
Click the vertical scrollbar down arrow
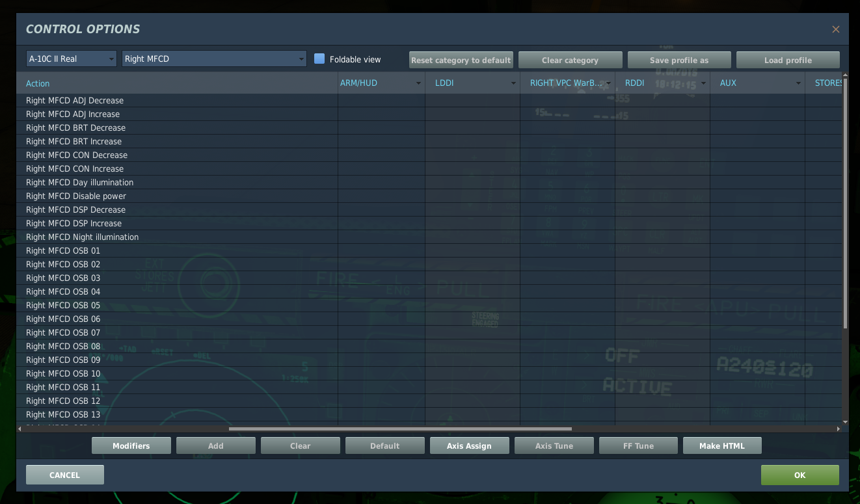845,422
